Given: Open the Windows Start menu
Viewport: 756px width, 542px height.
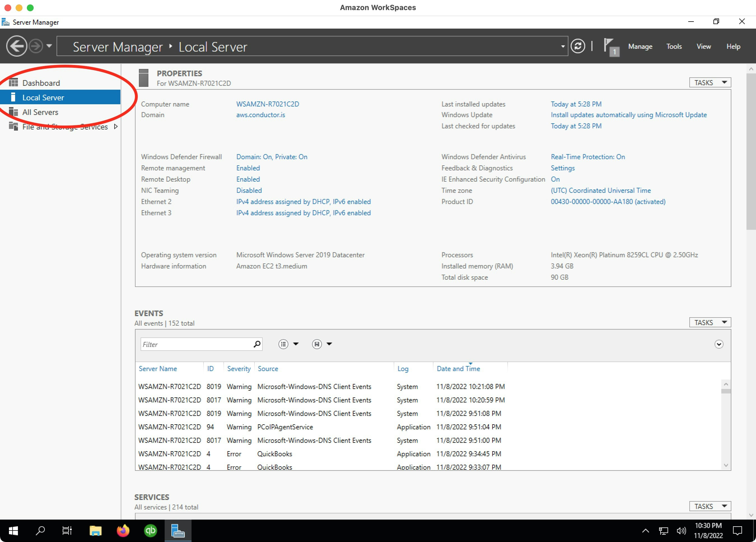Looking at the screenshot, I should pyautogui.click(x=13, y=531).
